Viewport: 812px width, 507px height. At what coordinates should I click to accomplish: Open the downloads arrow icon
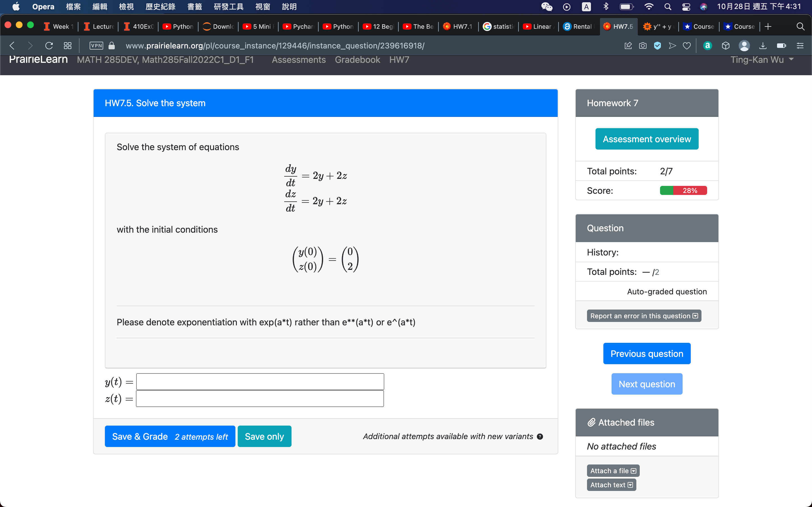[x=763, y=46]
